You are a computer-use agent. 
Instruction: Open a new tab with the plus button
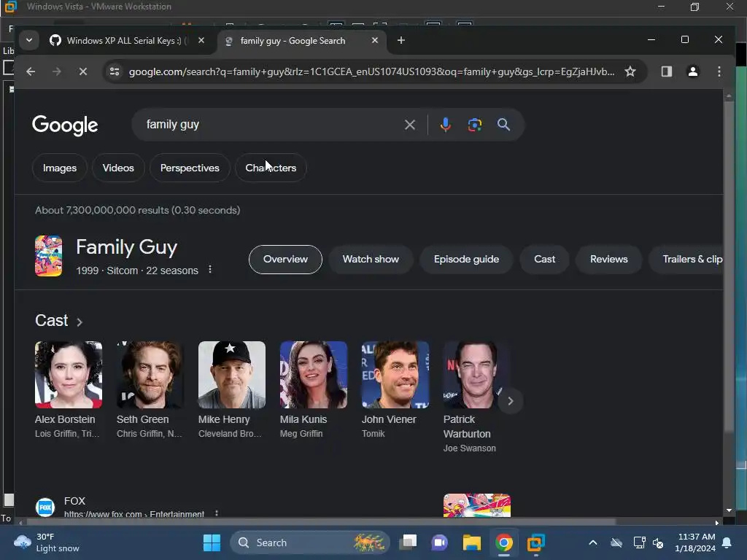[401, 41]
